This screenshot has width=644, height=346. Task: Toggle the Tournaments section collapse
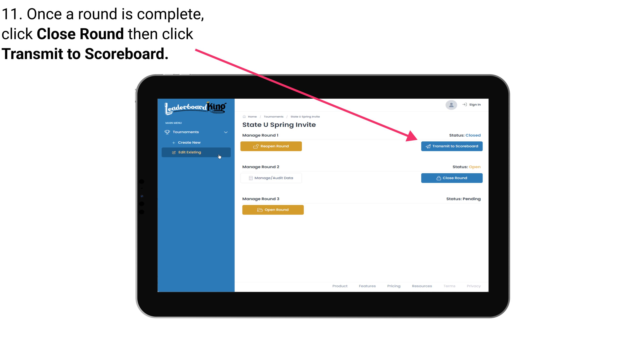[226, 132]
